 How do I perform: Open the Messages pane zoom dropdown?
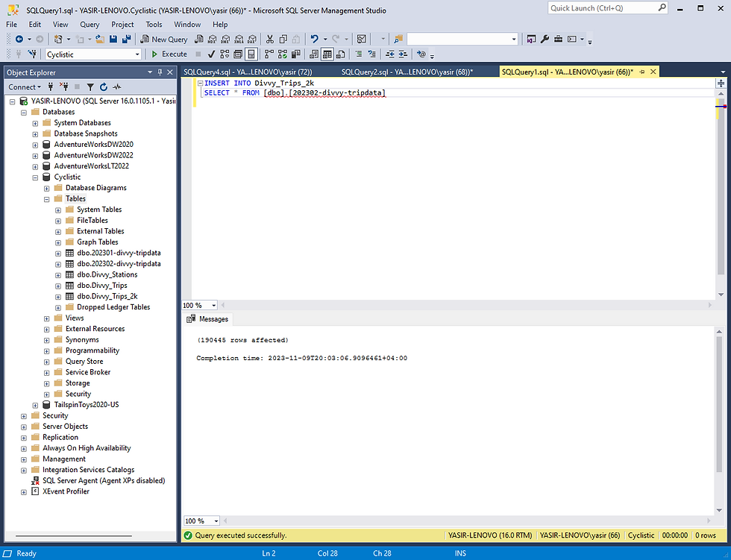(216, 521)
